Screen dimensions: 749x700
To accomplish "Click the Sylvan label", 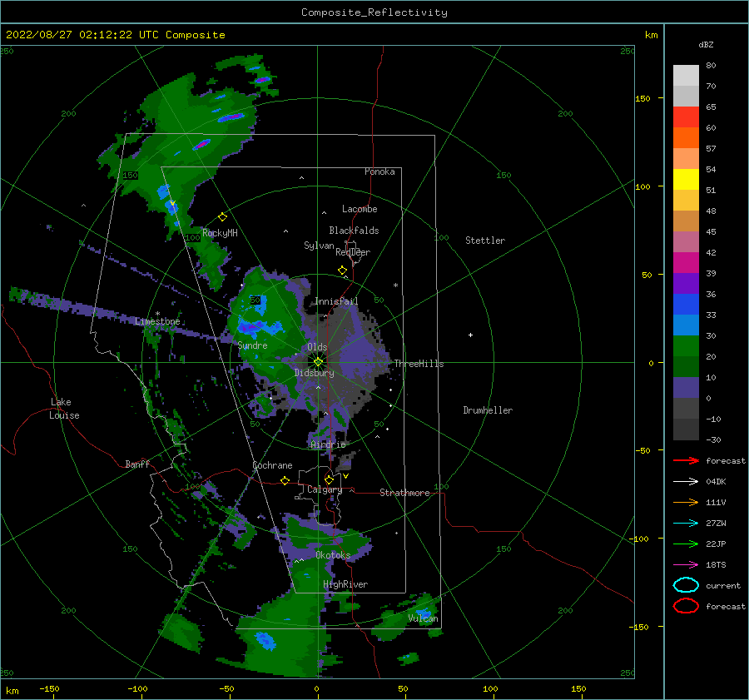I will click(319, 246).
